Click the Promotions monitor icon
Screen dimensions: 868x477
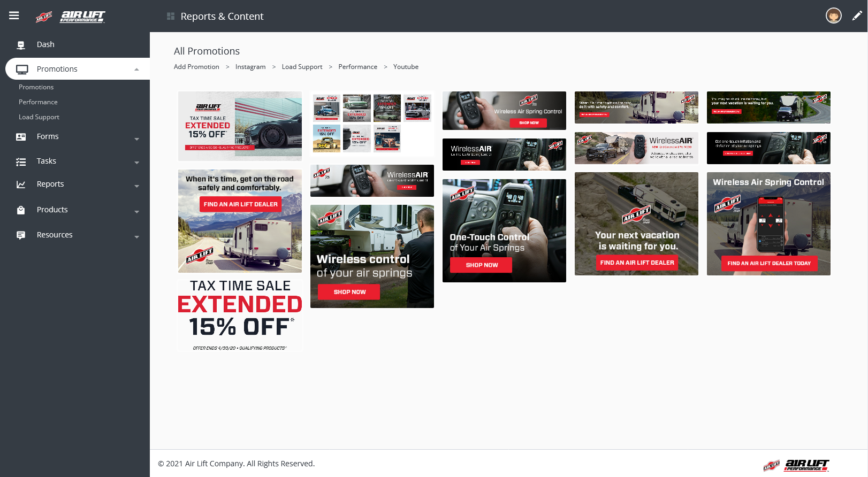tap(22, 69)
